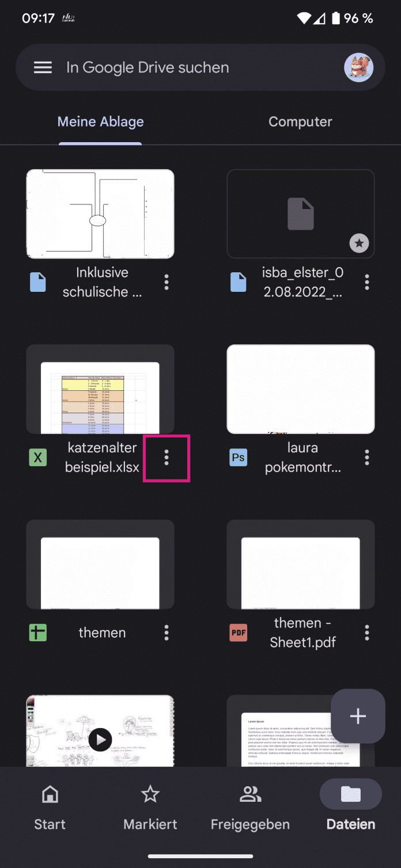Image resolution: width=401 pixels, height=868 pixels.
Task: Tap the account profile avatar
Action: pos(358,68)
